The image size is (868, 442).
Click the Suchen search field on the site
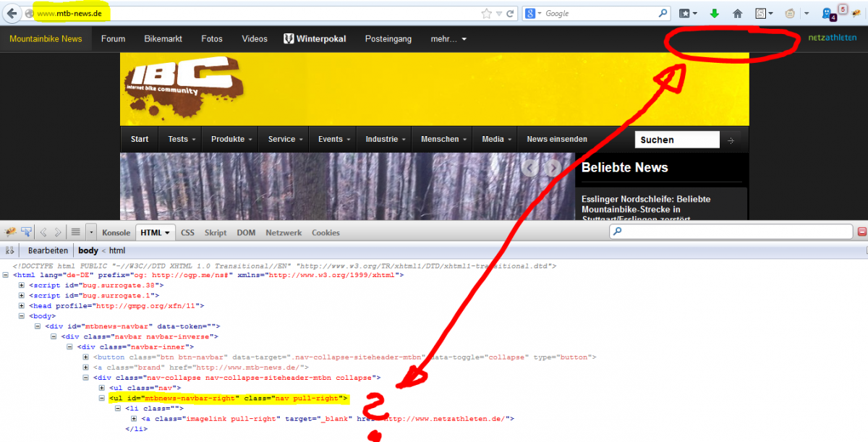coord(677,140)
